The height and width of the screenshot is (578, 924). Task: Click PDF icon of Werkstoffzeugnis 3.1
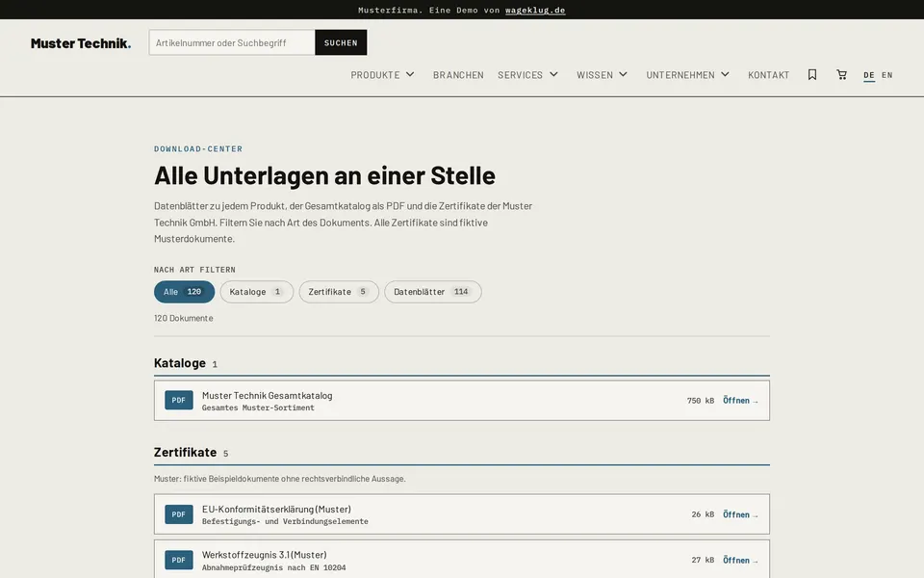179,560
